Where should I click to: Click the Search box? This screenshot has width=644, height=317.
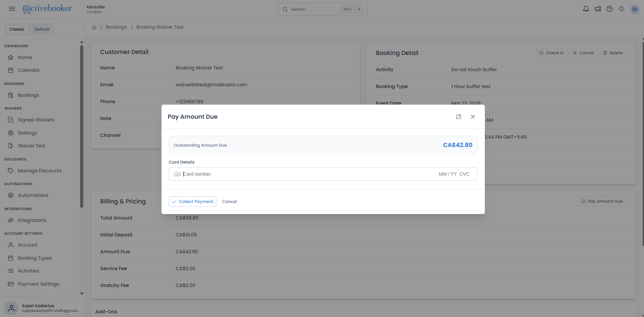[323, 9]
